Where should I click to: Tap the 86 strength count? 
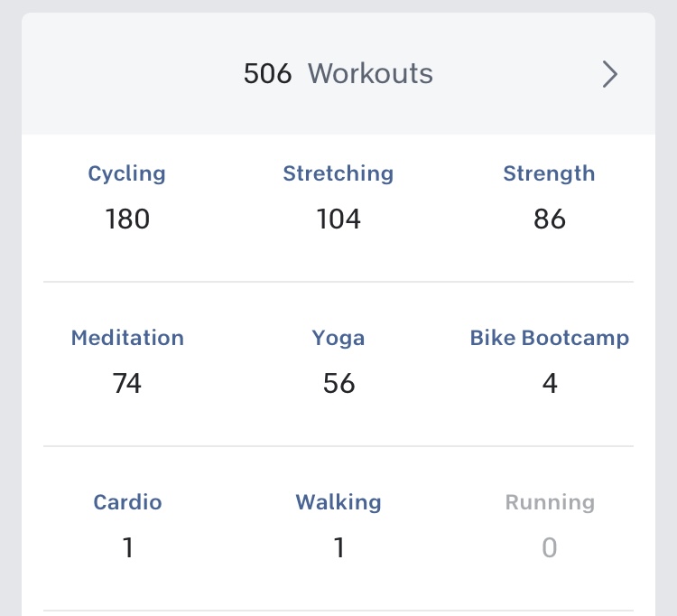[x=549, y=219]
